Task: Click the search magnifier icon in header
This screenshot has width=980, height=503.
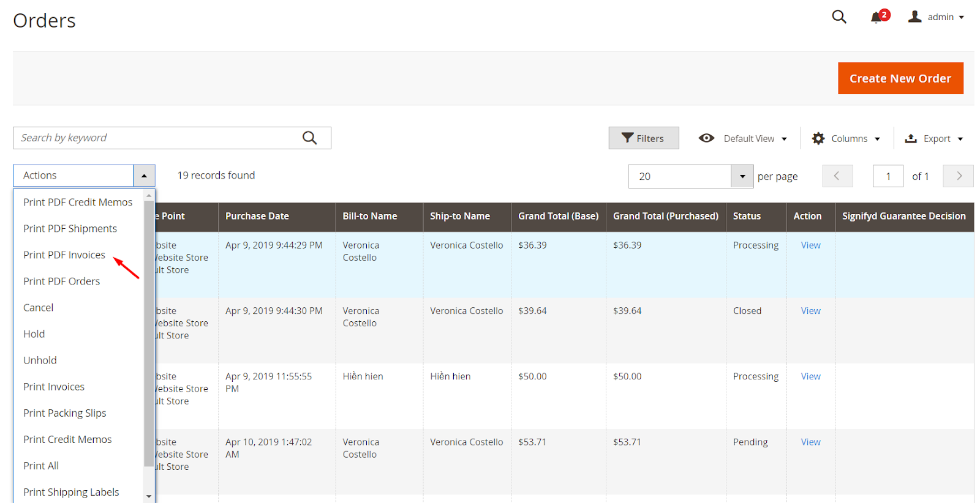Action: 839,17
